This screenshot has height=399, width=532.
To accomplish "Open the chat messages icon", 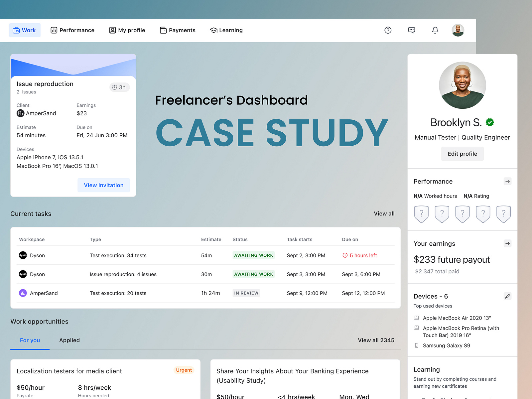I will coord(411,30).
